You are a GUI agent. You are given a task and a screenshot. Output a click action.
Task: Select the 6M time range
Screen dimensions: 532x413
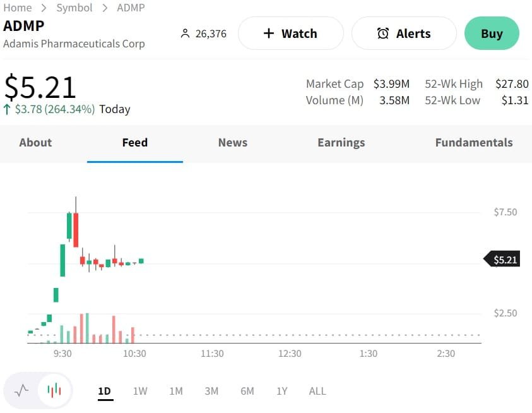(247, 391)
